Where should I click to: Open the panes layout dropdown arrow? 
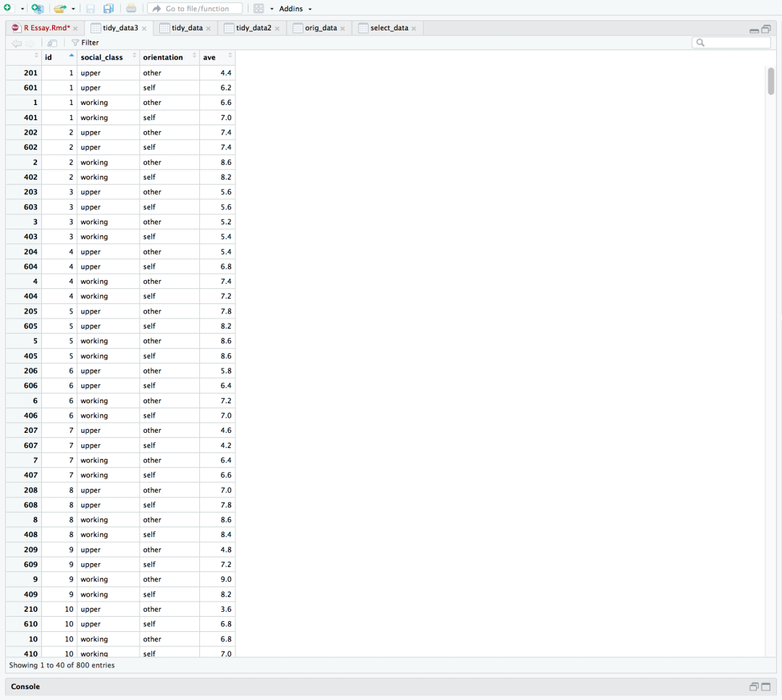point(272,9)
